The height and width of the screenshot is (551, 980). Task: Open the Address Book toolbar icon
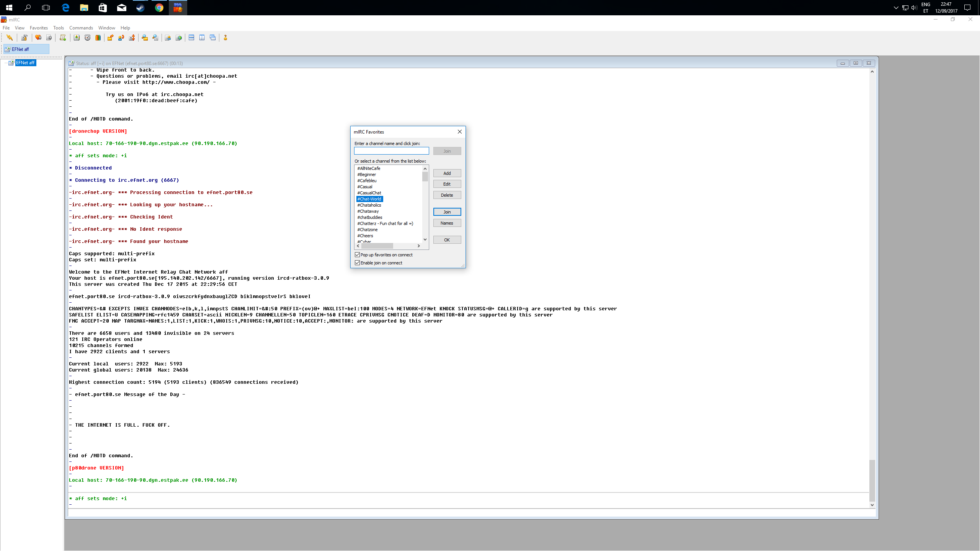pos(77,37)
